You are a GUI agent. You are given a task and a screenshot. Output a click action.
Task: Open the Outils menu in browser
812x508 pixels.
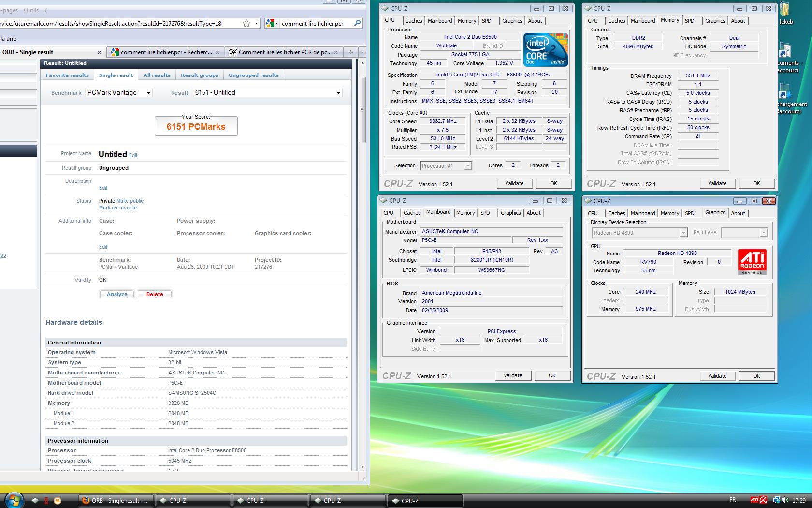[x=31, y=10]
